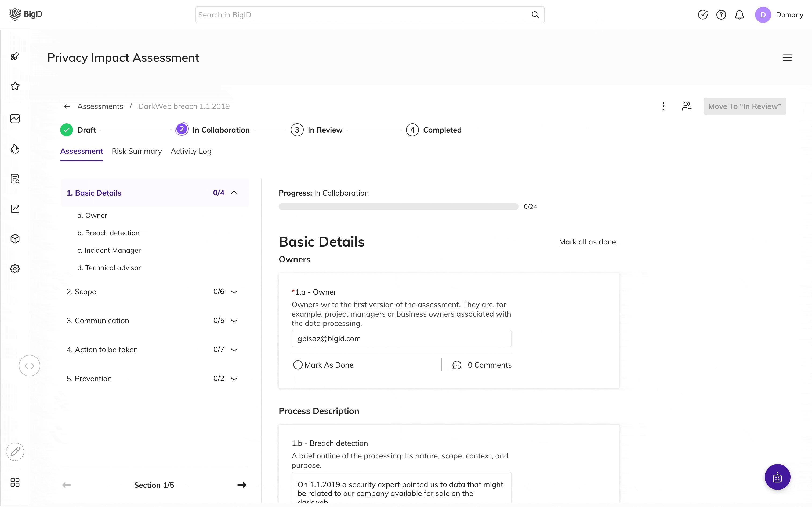Collapse the Basic Details section

pyautogui.click(x=234, y=193)
